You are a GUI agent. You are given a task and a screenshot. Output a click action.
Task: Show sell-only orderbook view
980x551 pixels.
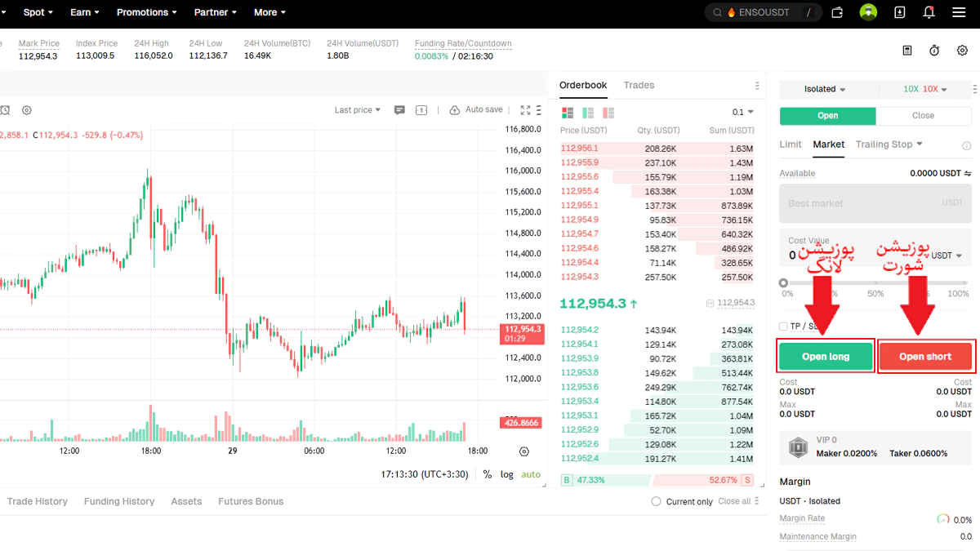tap(608, 113)
